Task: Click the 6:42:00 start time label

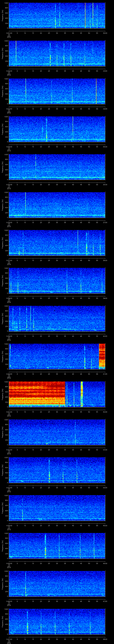Action: click(9, 450)
